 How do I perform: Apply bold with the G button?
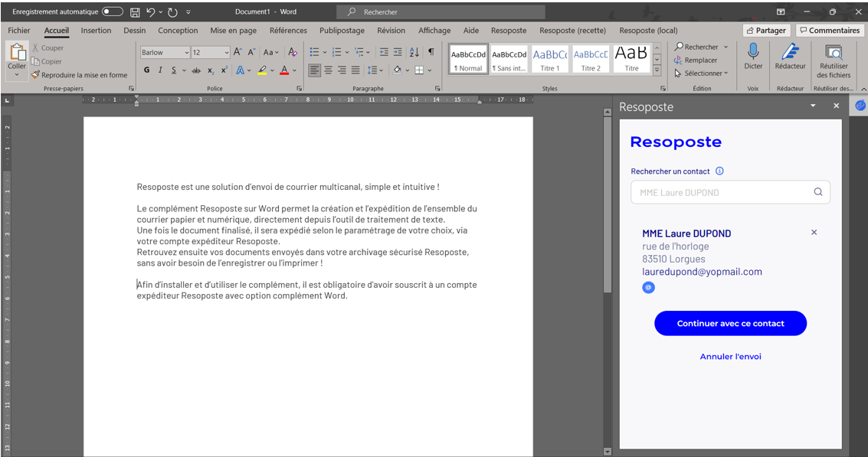[x=146, y=70]
